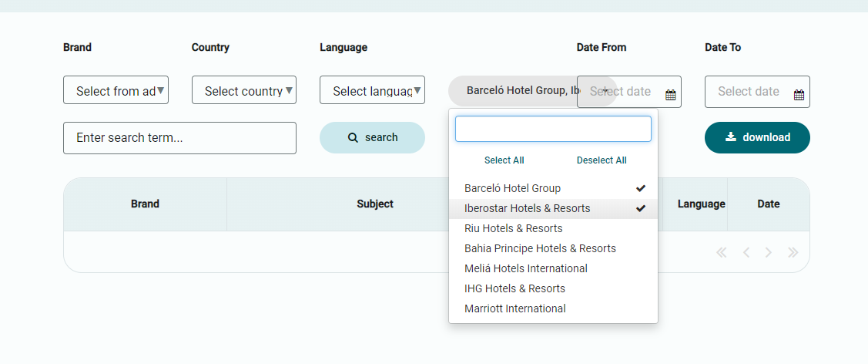Viewport: 868px width, 364px height.
Task: Click the Date From input field
Action: point(628,92)
